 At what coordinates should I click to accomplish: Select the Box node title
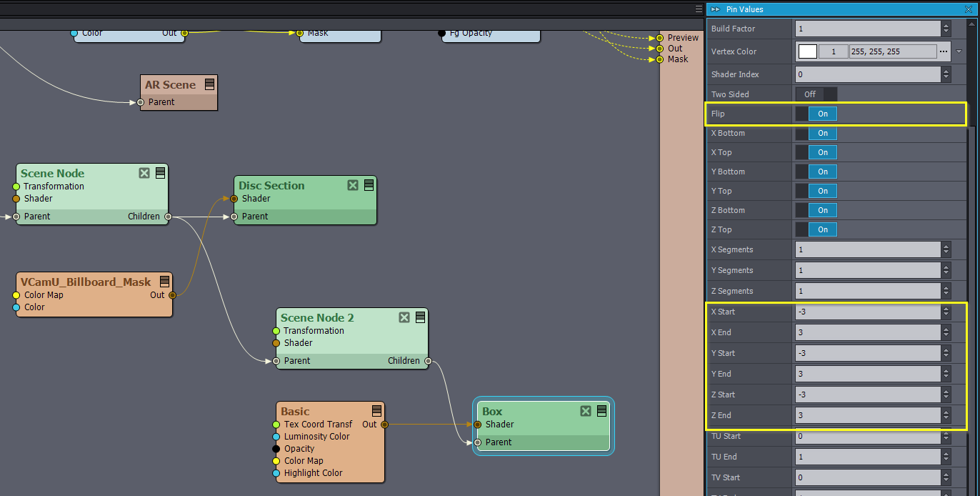pos(492,412)
